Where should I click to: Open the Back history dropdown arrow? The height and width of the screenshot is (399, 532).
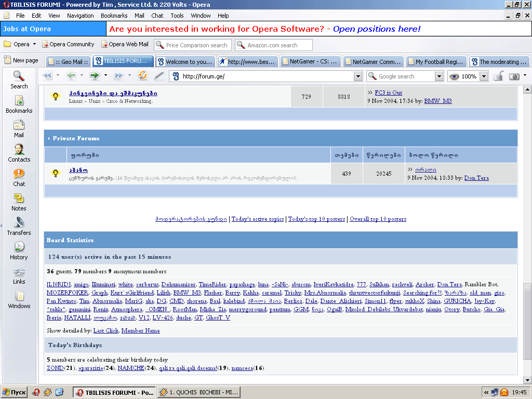pos(82,75)
